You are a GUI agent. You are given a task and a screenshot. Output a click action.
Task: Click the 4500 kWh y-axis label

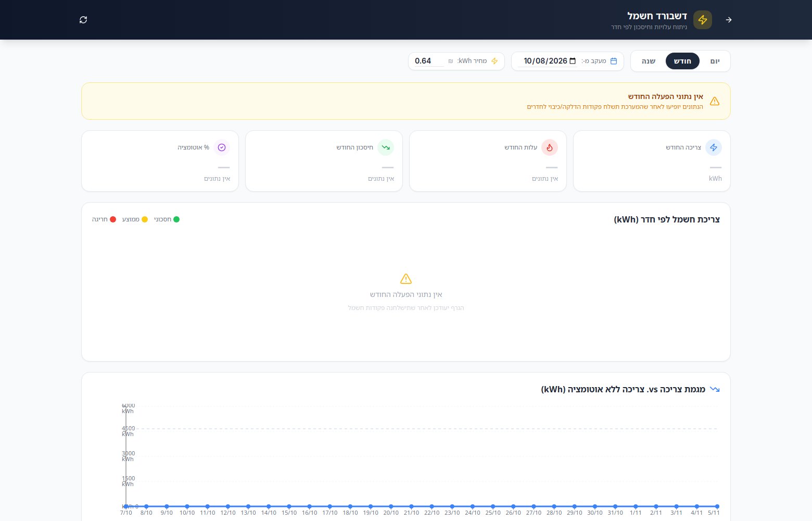click(128, 431)
